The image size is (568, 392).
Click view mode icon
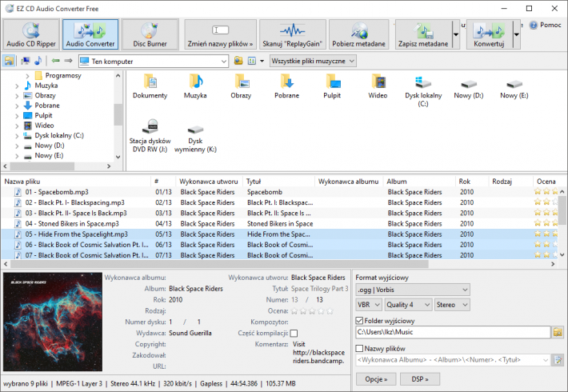click(252, 61)
